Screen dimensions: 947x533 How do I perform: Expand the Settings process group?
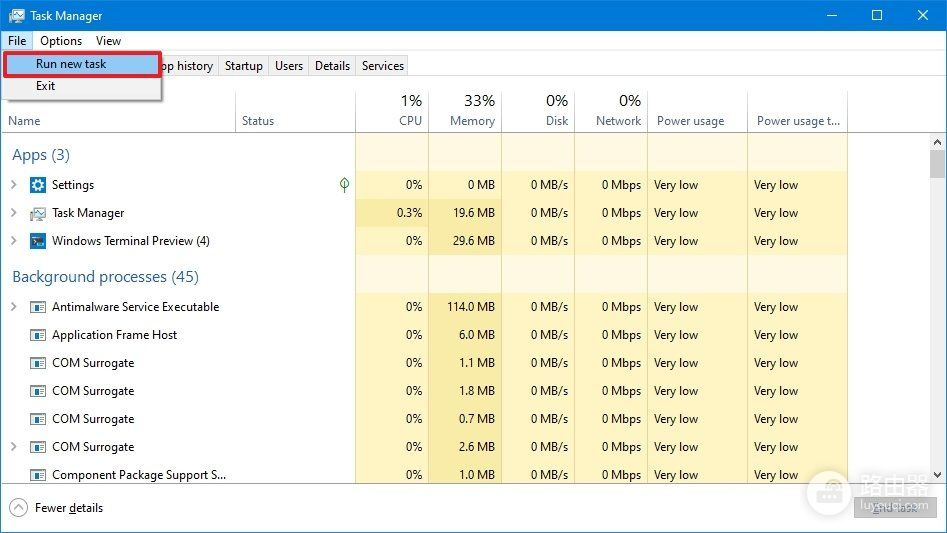(x=14, y=185)
